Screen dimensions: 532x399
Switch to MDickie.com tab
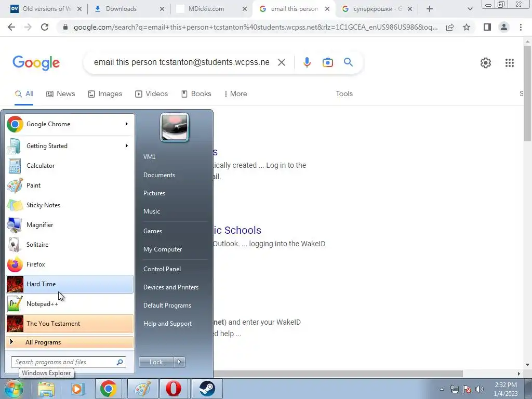[x=211, y=9]
